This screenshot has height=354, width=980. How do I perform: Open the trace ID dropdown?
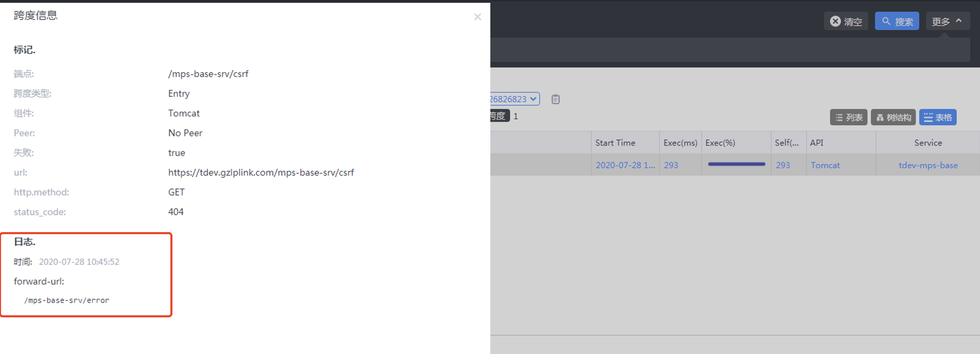(515, 99)
